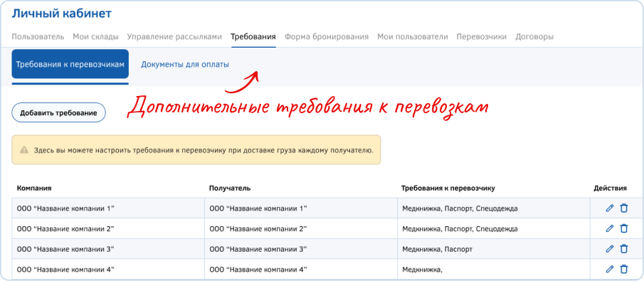Edit row "Название компании 1" with pencil icon
This screenshot has width=644, height=281.
pyautogui.click(x=610, y=208)
